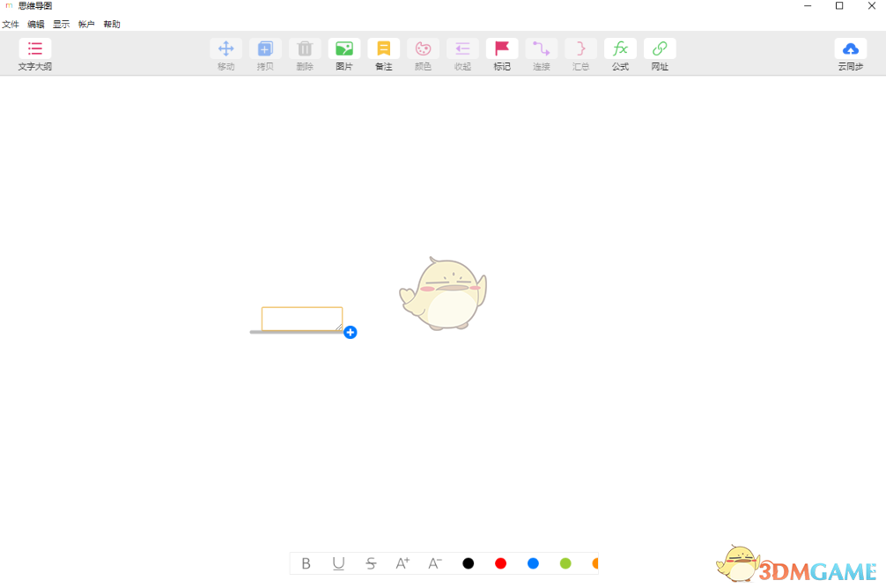This screenshot has width=886, height=588.
Task: Collapse the node using 收起
Action: [462, 53]
